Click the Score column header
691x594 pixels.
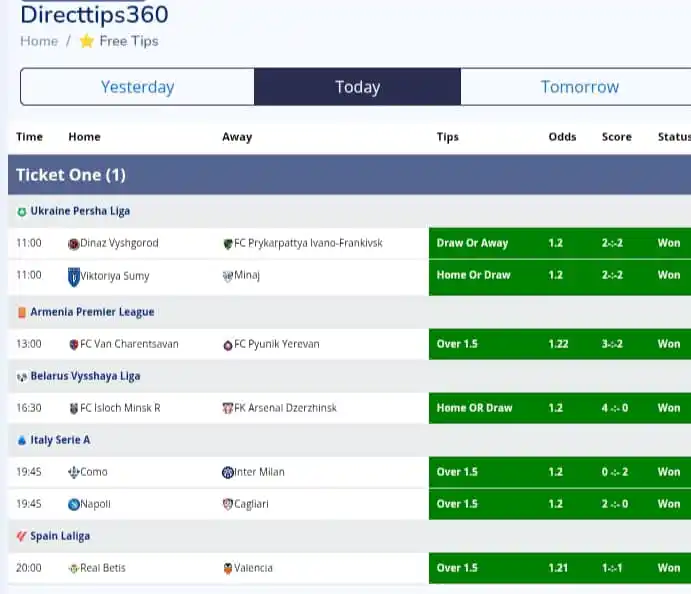617,137
